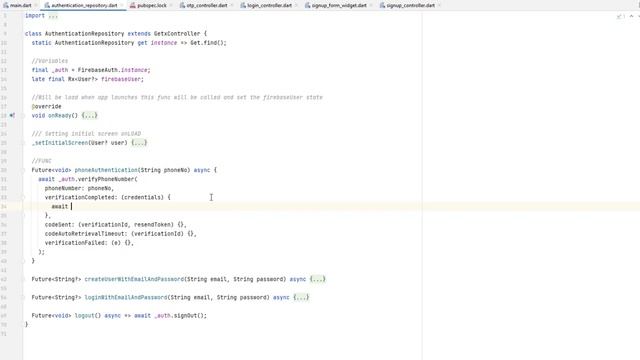The height and width of the screenshot is (360, 640).
Task: Click verifyPhoneNumber call
Action: coord(106,179)
